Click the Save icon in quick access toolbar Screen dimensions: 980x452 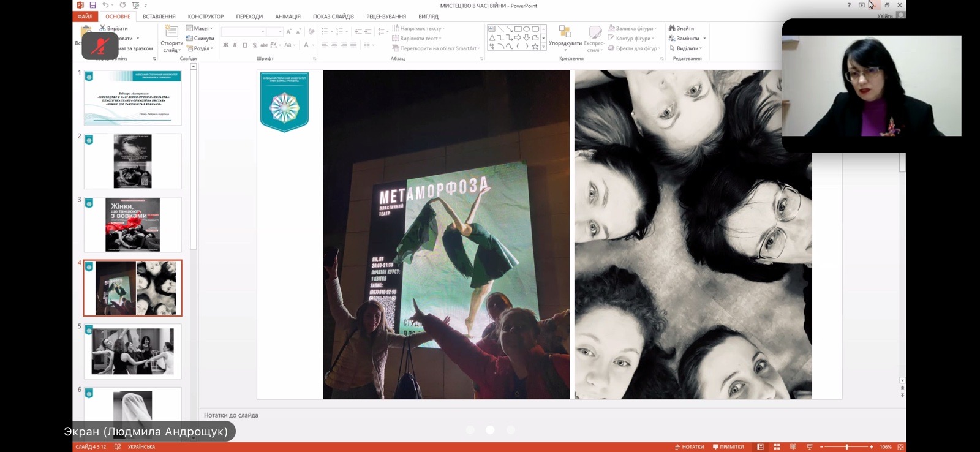[x=93, y=5]
